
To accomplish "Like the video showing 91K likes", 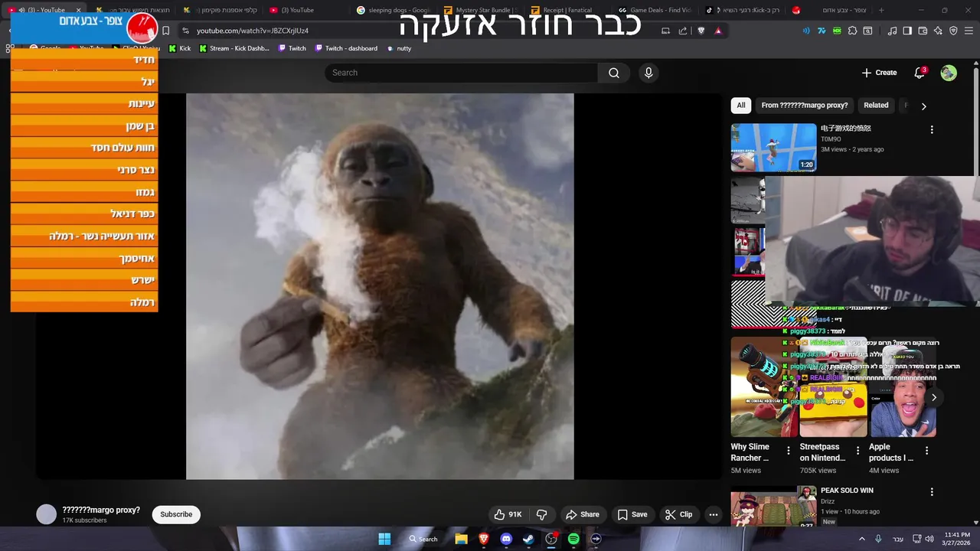I will pos(507,514).
